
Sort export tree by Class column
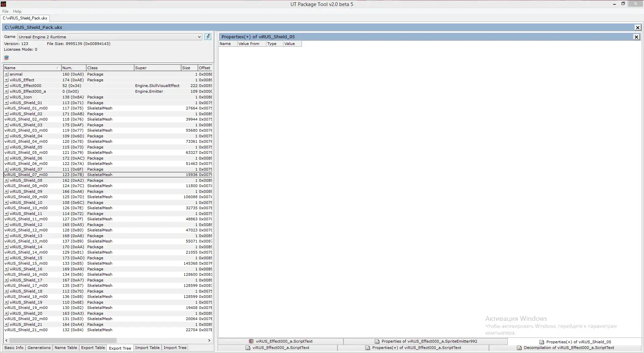tap(110, 68)
